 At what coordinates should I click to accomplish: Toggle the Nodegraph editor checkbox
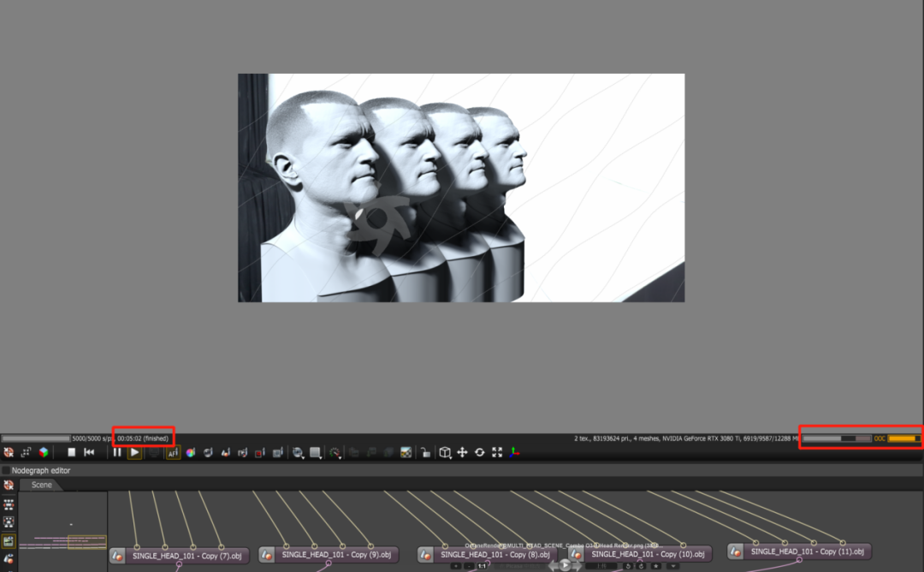click(x=6, y=470)
